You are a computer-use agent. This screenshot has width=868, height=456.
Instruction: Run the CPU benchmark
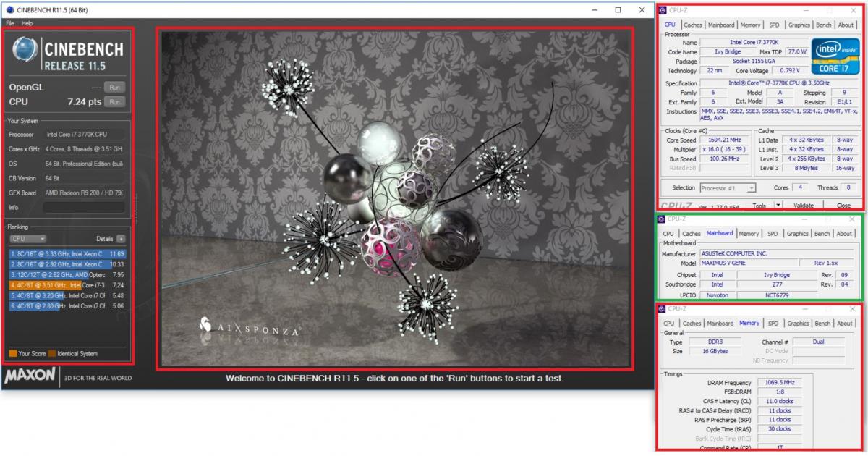click(114, 102)
